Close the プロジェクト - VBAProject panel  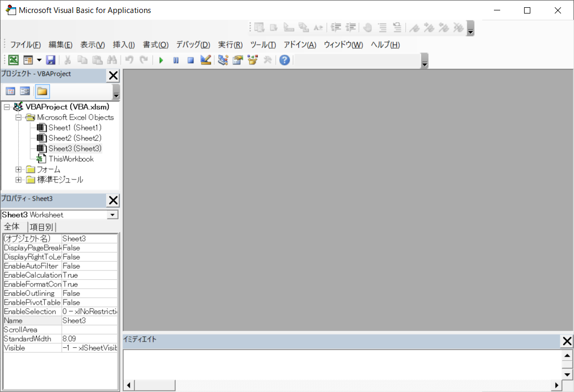click(113, 76)
